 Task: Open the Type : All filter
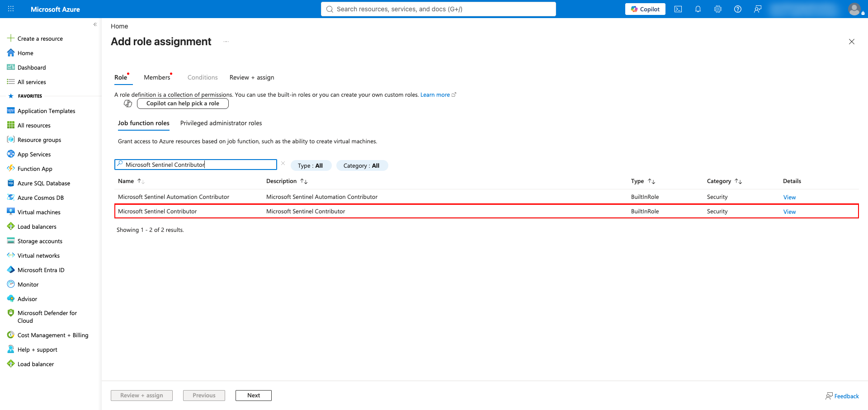(311, 165)
